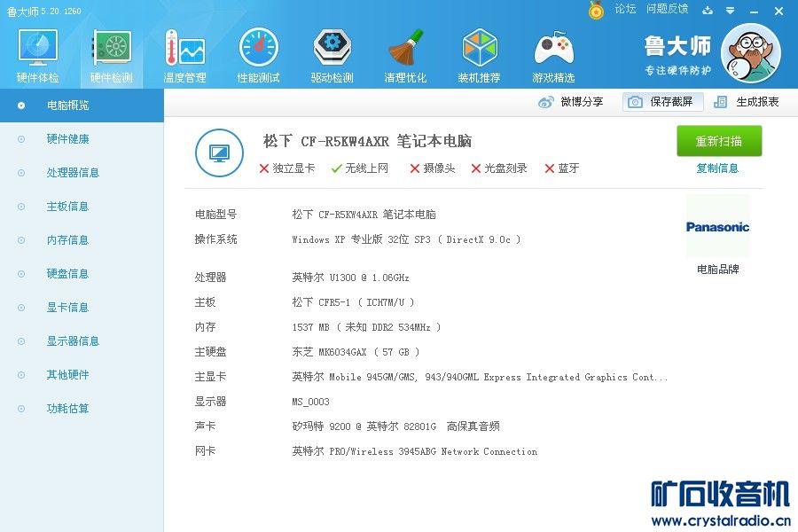This screenshot has width=798, height=532.
Task: Click the green 重新扫描 rescan button
Action: [x=719, y=141]
